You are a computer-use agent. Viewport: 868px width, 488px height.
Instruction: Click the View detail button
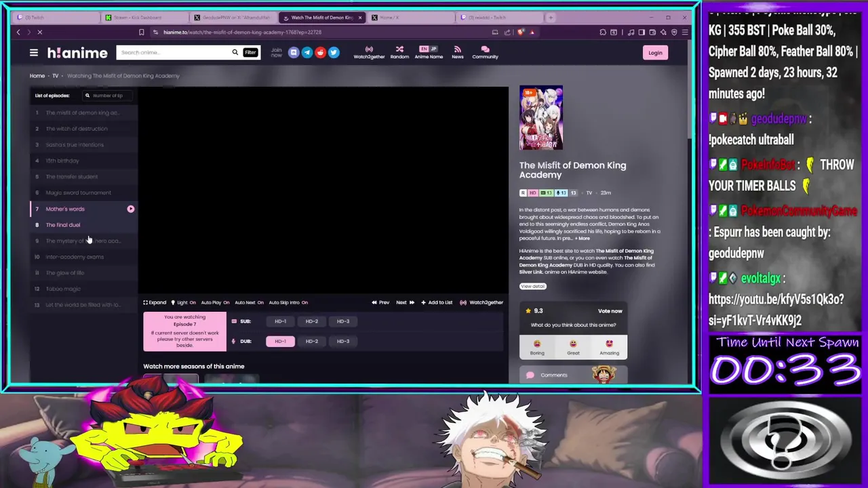pos(532,286)
